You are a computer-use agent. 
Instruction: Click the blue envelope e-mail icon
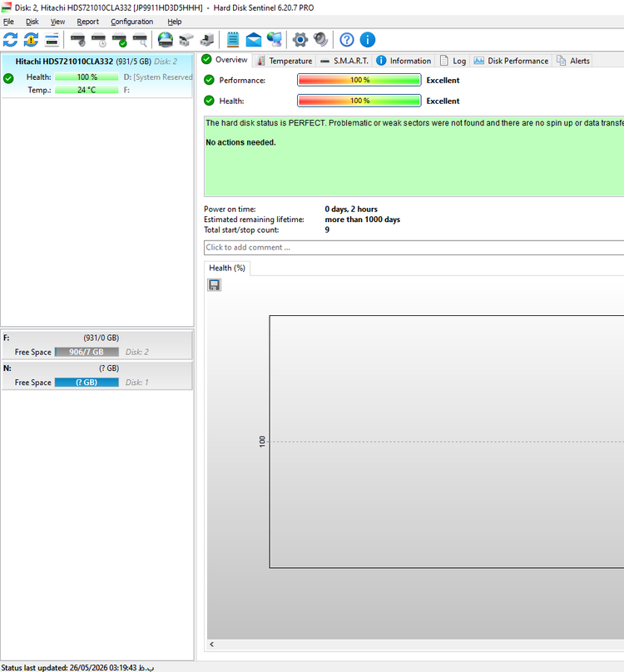click(254, 40)
